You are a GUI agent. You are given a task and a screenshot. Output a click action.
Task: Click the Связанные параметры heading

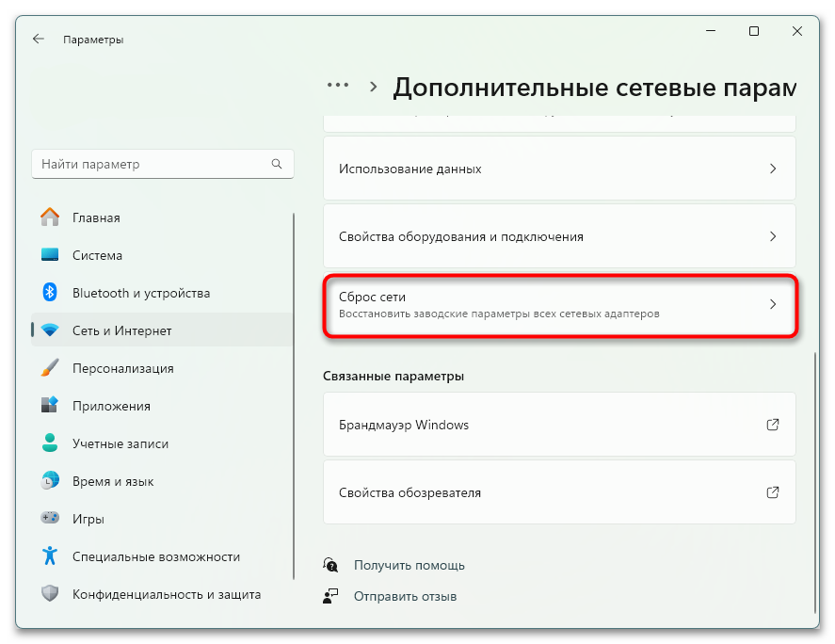(x=393, y=376)
